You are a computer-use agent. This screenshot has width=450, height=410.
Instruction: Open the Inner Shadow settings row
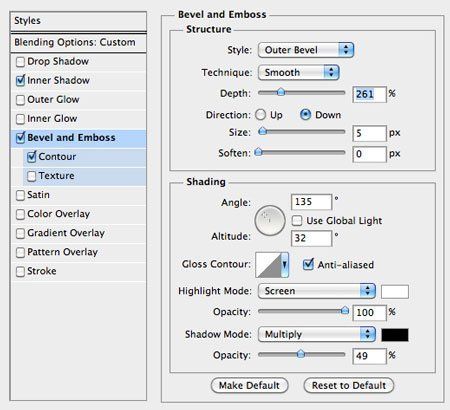(x=79, y=81)
